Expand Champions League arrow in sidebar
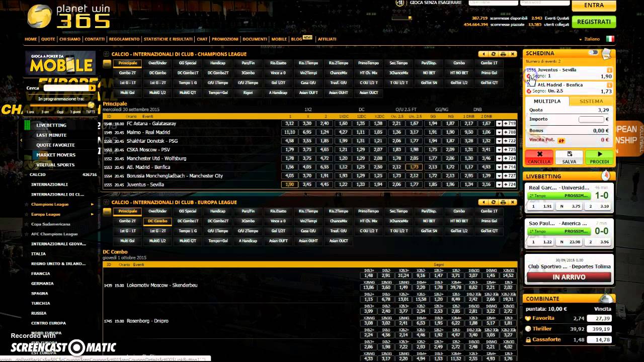Image resolution: width=644 pixels, height=362 pixels. coord(92,204)
